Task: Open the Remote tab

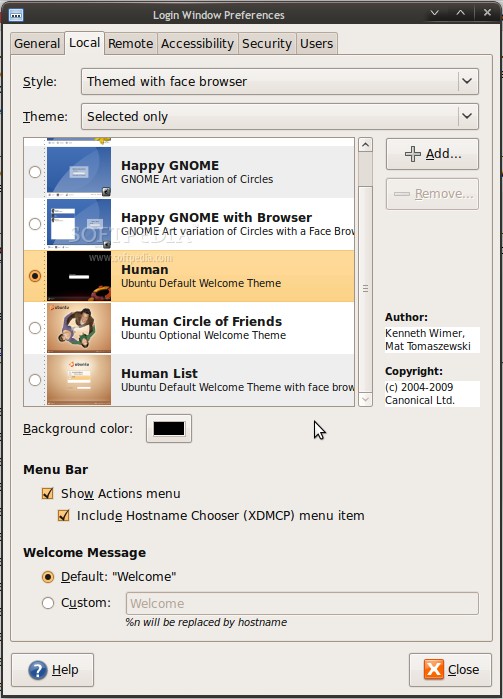Action: (131, 44)
